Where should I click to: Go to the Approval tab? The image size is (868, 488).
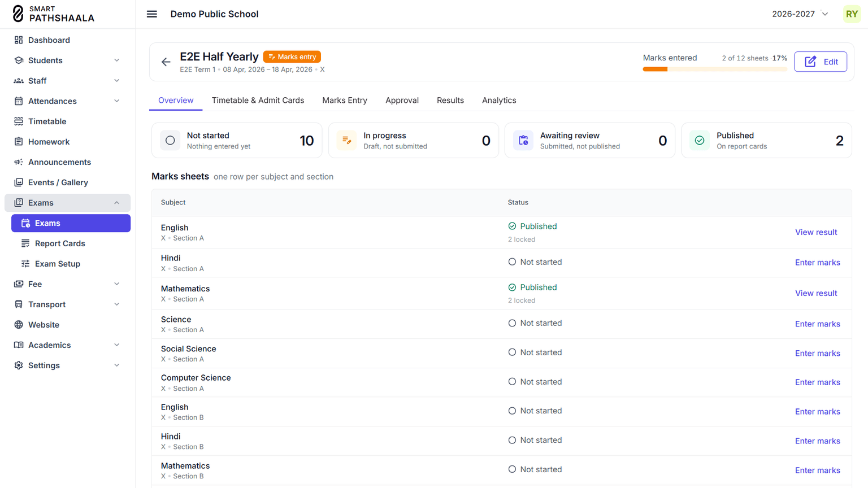click(402, 101)
